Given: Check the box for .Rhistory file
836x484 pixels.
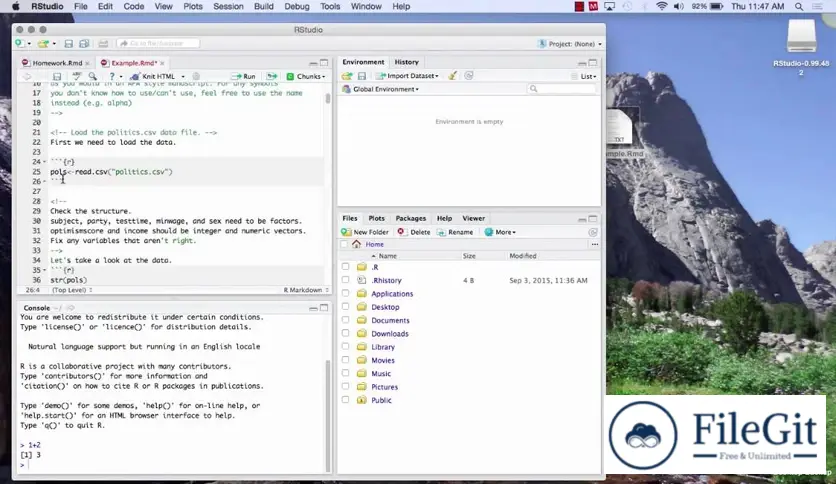Looking at the screenshot, I should (345, 280).
